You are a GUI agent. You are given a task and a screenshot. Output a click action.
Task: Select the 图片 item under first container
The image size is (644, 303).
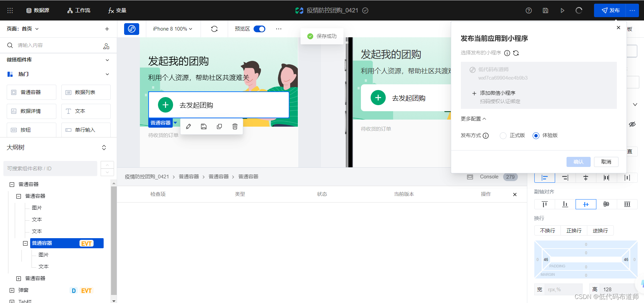pyautogui.click(x=37, y=208)
